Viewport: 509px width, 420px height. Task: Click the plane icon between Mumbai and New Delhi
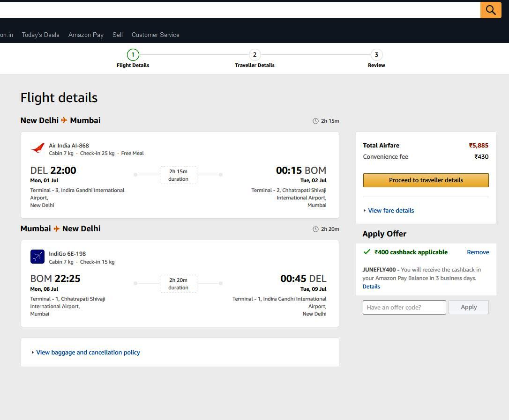pos(57,228)
